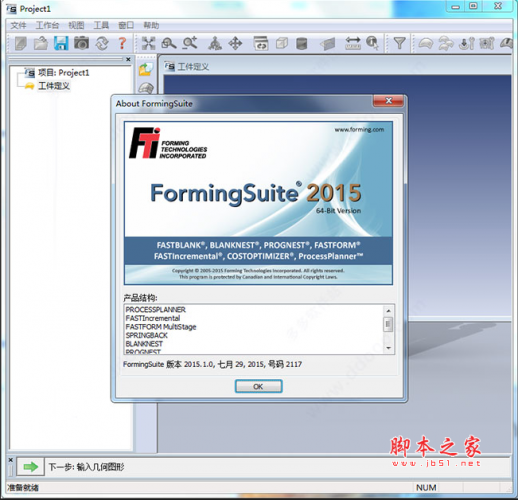Select FASTFORM MultiStage in product list
The height and width of the screenshot is (500, 518).
coord(161,327)
